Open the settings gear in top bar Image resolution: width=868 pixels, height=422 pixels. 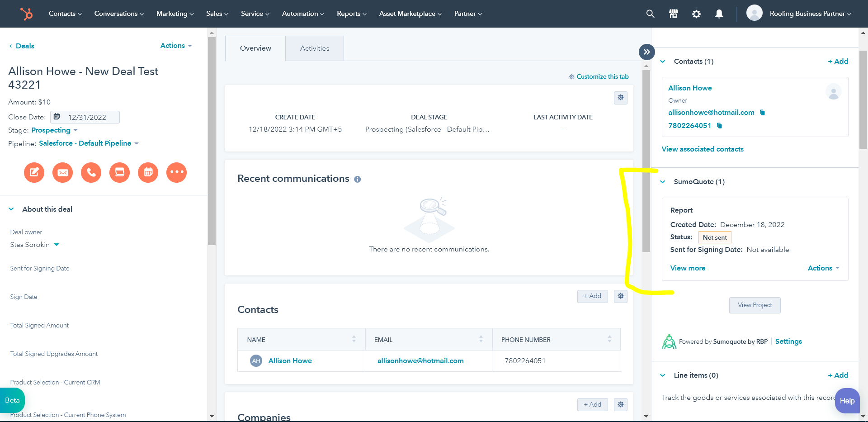tap(696, 14)
